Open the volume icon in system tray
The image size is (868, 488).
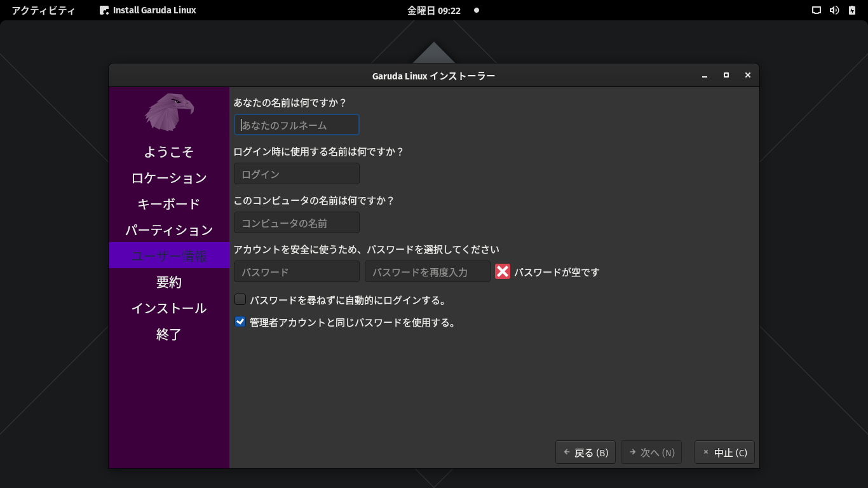click(x=834, y=10)
